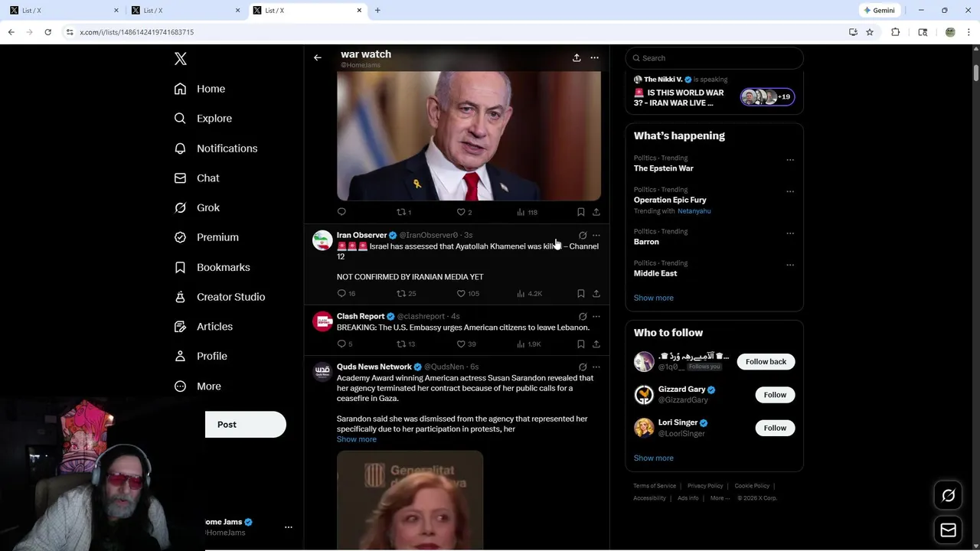The height and width of the screenshot is (551, 980).
Task: Open Iran Observer profile avatar
Action: (322, 240)
